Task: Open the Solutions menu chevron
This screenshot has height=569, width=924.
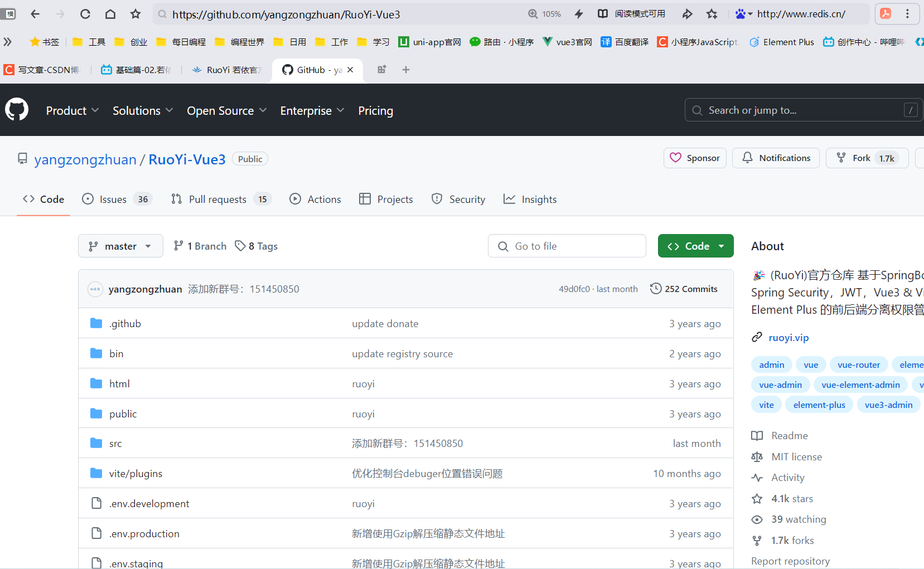Action: (x=168, y=110)
